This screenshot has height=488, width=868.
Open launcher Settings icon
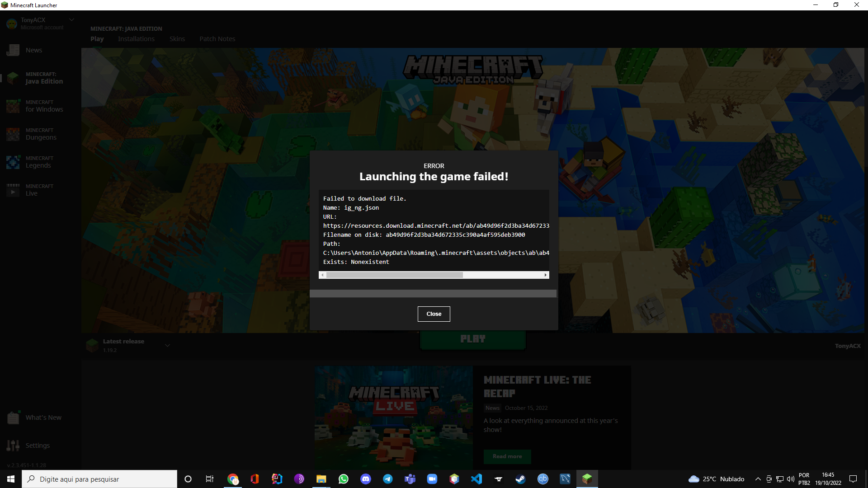point(13,446)
